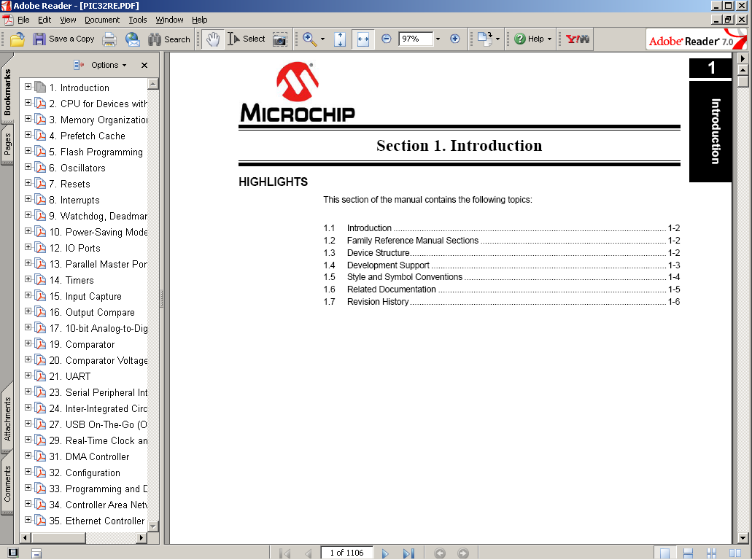Click the page number field 1 of 1106
Image resolution: width=752 pixels, height=560 pixels.
click(x=346, y=553)
